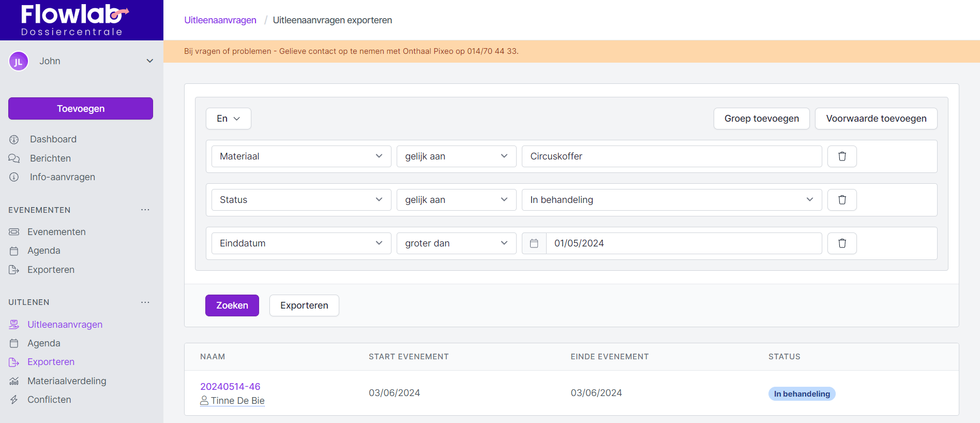This screenshot has width=980, height=423.
Task: Click the JL user avatar
Action: point(19,62)
